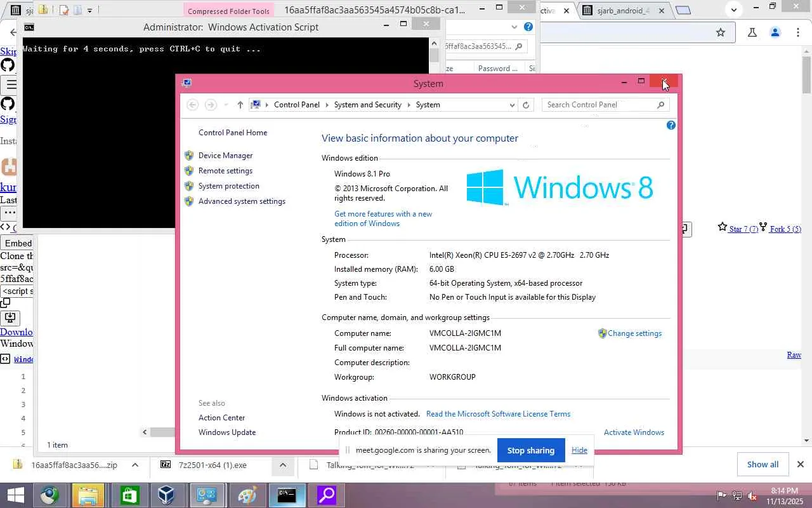The height and width of the screenshot is (508, 812).
Task: Refresh the Control Panel address bar
Action: click(526, 105)
